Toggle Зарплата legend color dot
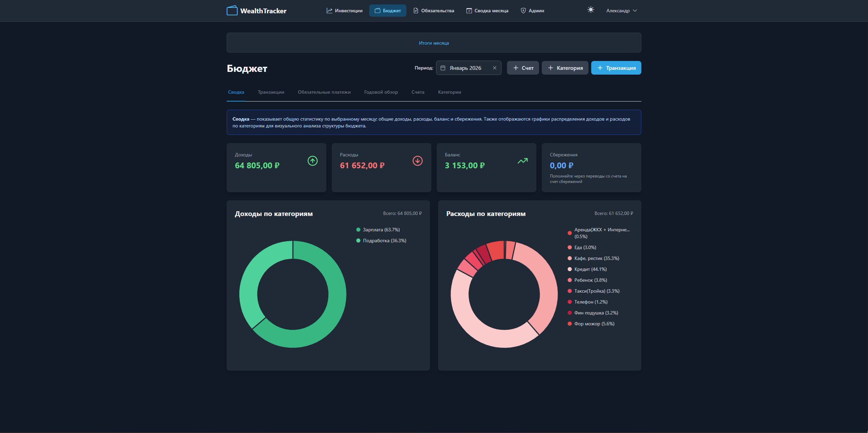 tap(358, 230)
